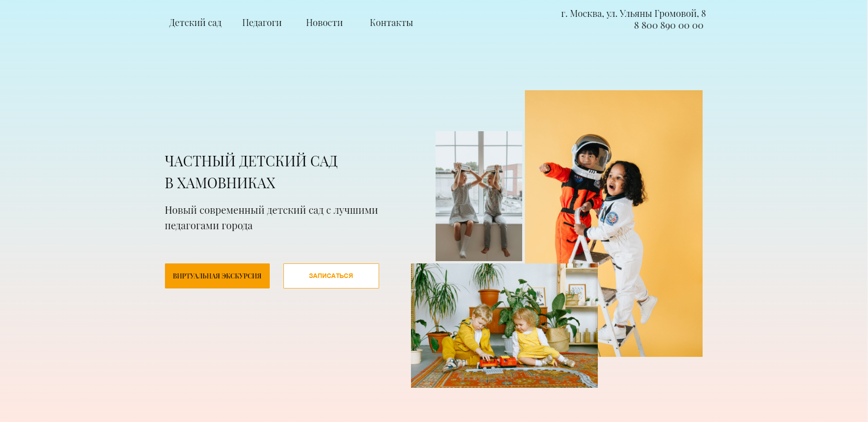Go to the Педагоги page
The image size is (868, 422).
262,23
